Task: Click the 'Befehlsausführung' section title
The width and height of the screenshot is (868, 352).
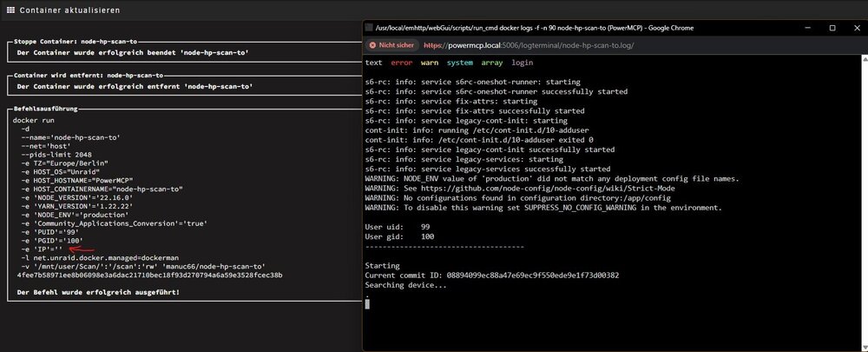Action: (45, 110)
